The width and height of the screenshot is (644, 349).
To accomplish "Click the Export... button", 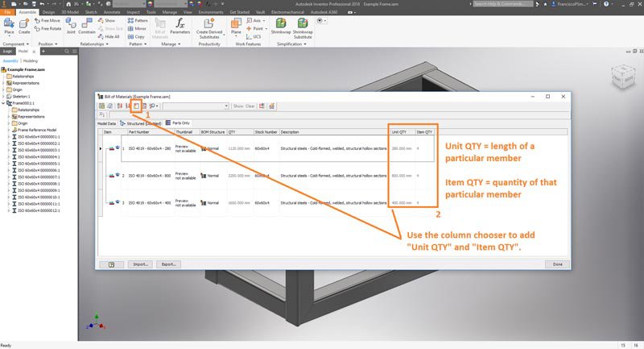I will coord(168,264).
